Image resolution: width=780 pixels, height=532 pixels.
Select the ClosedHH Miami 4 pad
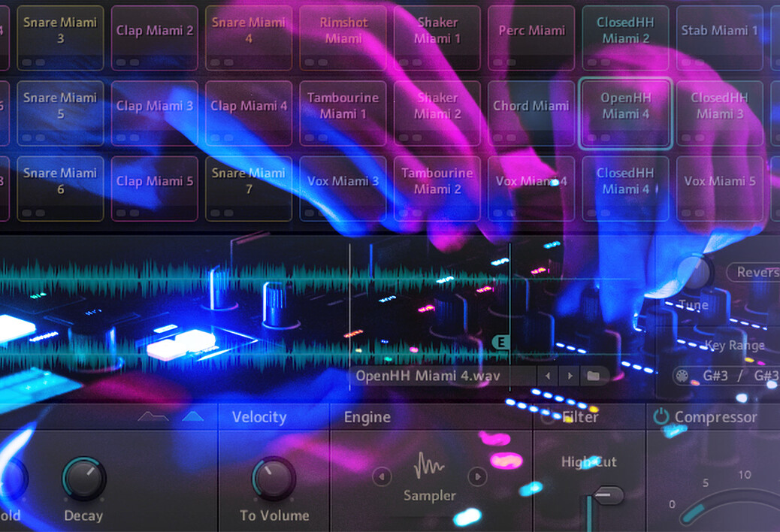point(625,189)
